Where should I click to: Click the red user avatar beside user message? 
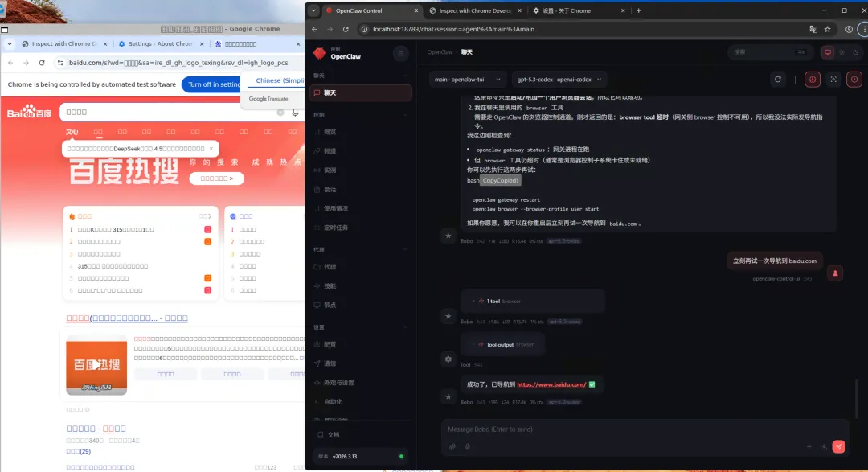[x=835, y=273]
